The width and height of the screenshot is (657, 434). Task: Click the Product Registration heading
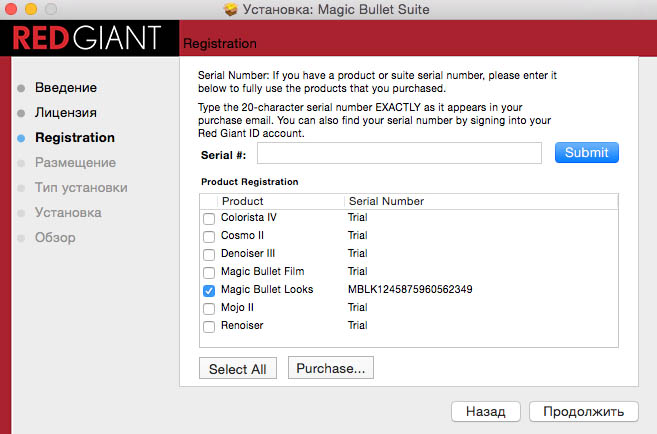click(x=250, y=182)
